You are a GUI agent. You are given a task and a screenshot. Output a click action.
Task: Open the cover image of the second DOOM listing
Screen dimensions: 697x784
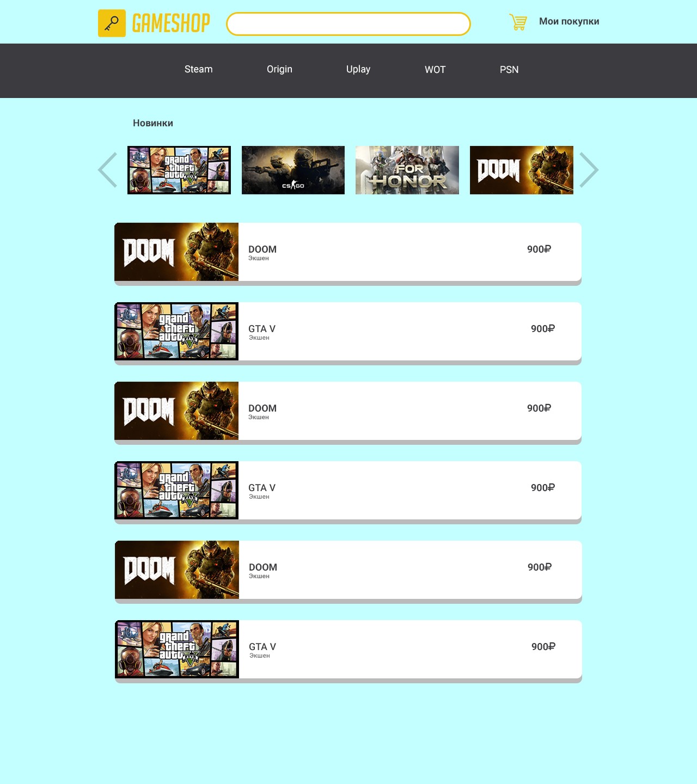pos(176,411)
